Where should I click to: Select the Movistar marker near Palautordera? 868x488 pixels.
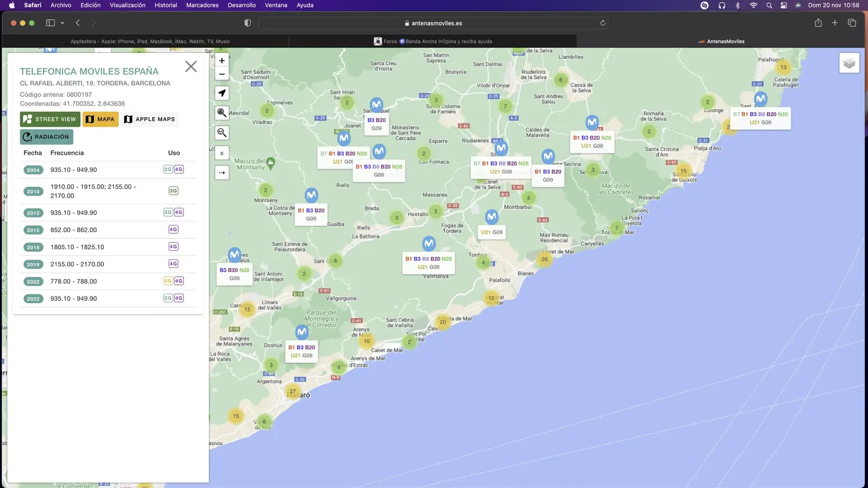[235, 255]
